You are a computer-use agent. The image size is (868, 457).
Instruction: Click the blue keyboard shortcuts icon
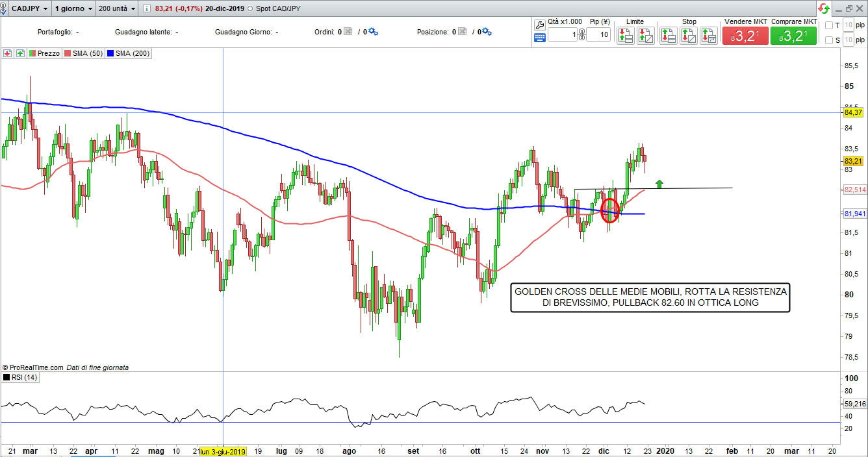click(x=540, y=38)
